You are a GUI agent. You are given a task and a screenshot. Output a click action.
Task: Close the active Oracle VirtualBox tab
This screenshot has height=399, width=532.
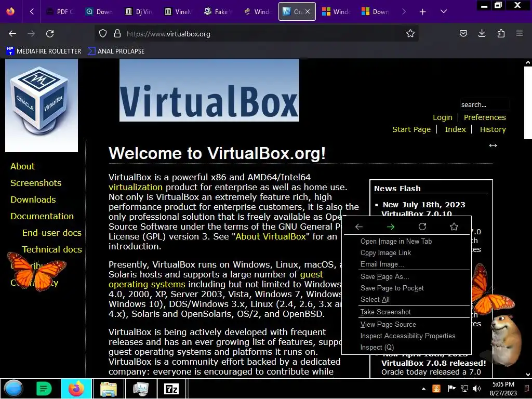[308, 12]
